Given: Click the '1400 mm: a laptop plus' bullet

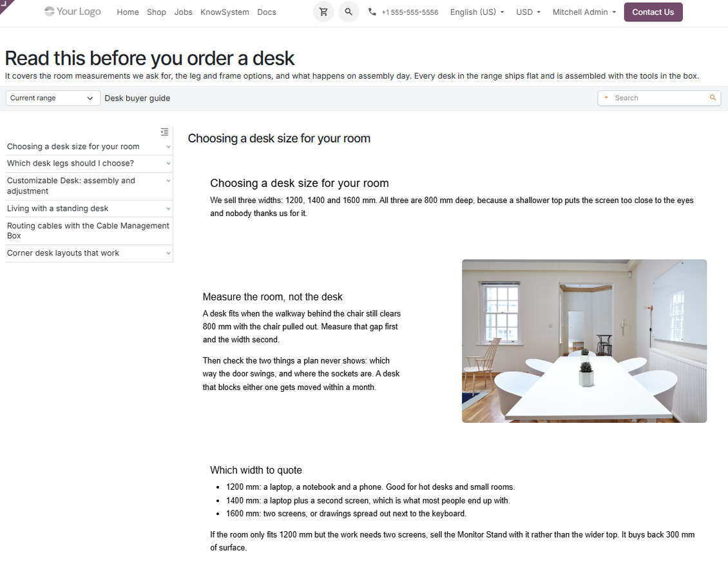Looking at the screenshot, I should point(368,500).
